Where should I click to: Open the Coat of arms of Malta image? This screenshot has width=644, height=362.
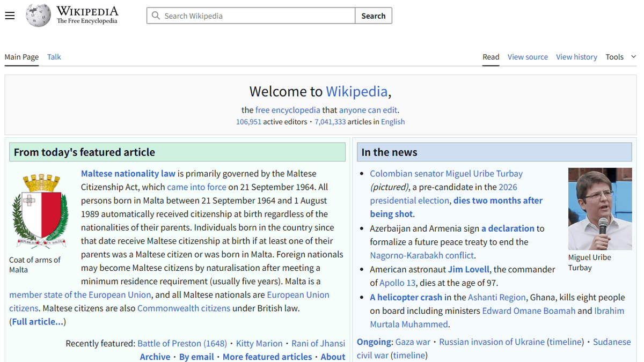coord(41,211)
